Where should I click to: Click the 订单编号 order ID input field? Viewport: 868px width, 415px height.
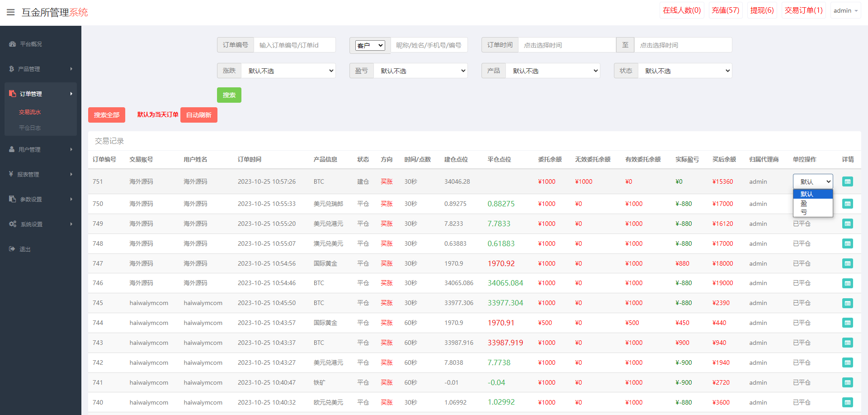pos(294,45)
